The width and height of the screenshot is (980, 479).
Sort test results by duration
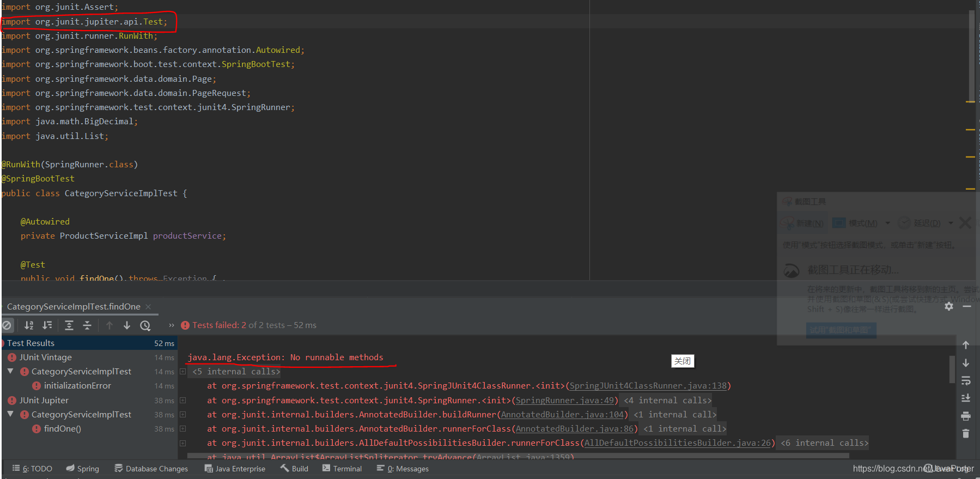(47, 325)
